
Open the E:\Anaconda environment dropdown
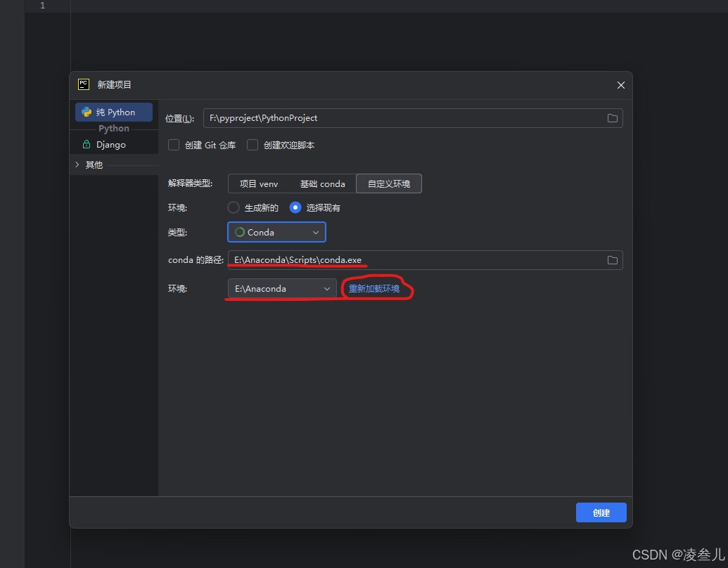tap(282, 289)
